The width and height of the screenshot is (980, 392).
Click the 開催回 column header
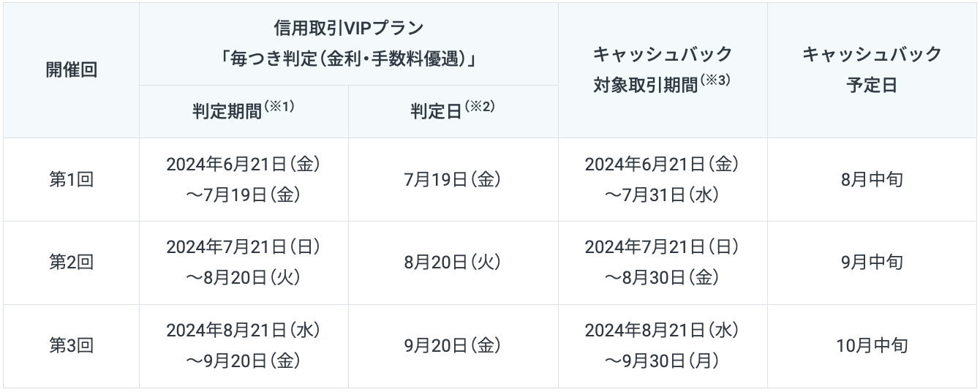[x=72, y=70]
